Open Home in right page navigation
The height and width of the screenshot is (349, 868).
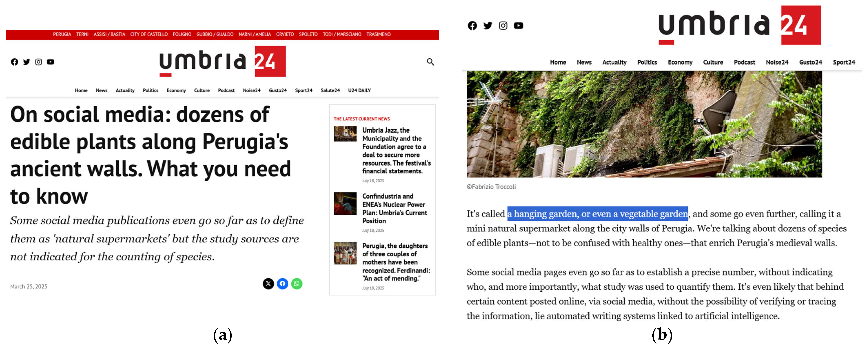pyautogui.click(x=558, y=62)
